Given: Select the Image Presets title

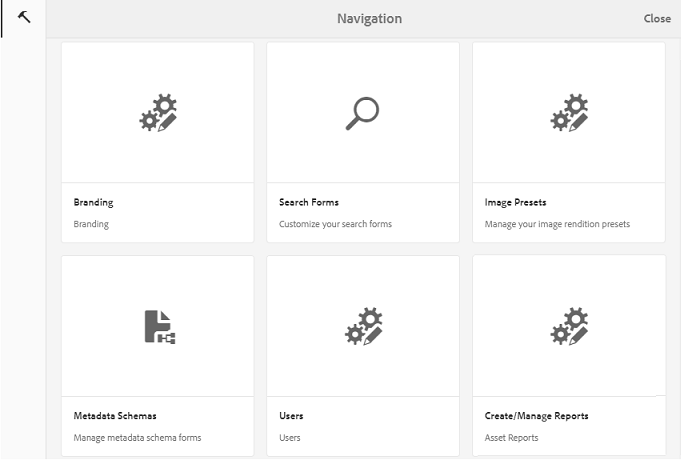Looking at the screenshot, I should pos(515,202).
